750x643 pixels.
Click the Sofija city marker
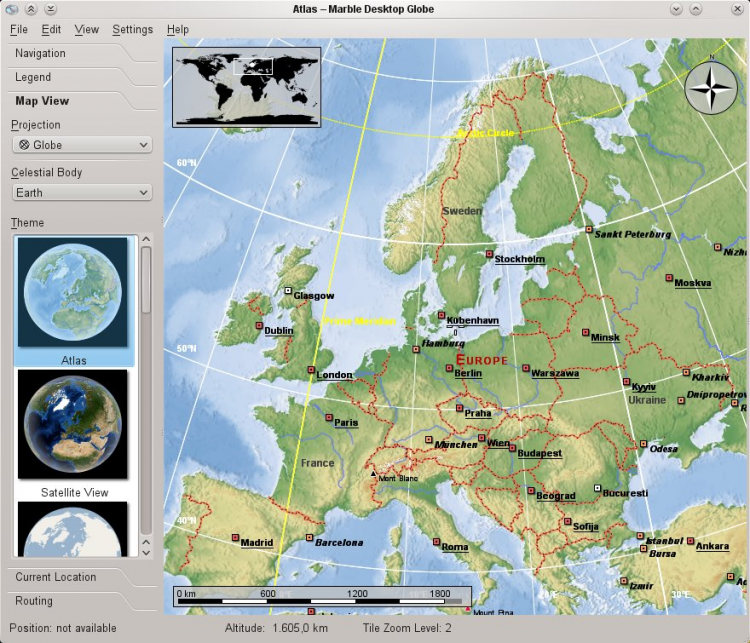click(567, 521)
